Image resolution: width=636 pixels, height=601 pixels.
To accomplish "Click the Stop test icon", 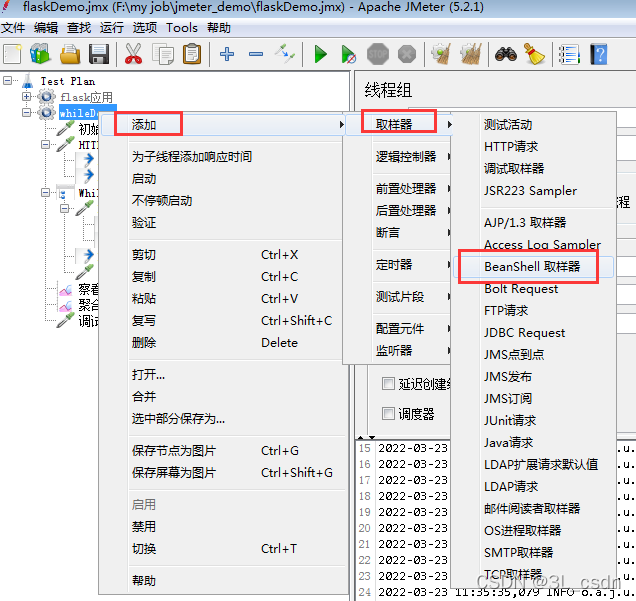I will click(378, 54).
